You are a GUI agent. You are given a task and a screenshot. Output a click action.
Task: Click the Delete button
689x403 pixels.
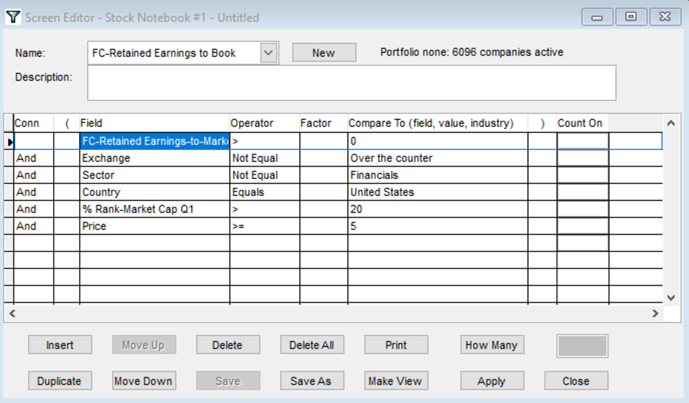[x=228, y=345]
